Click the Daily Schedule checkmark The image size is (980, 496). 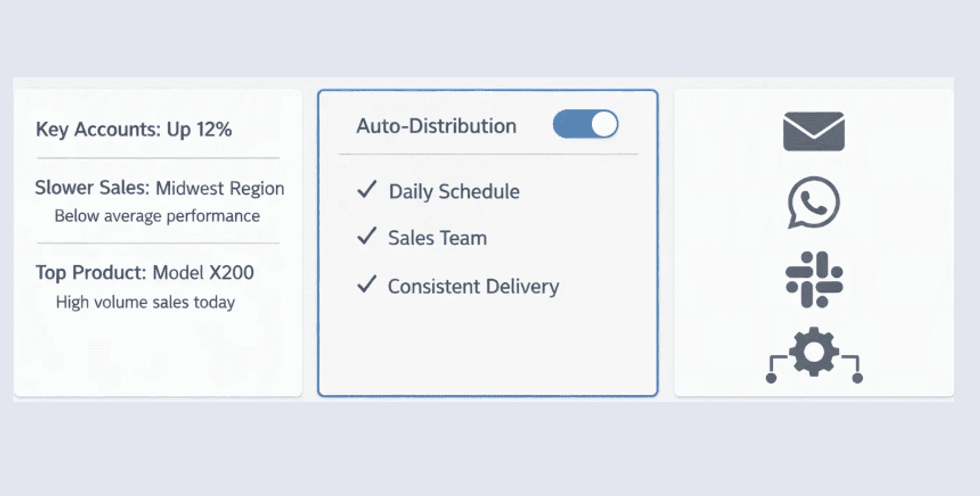pos(367,190)
